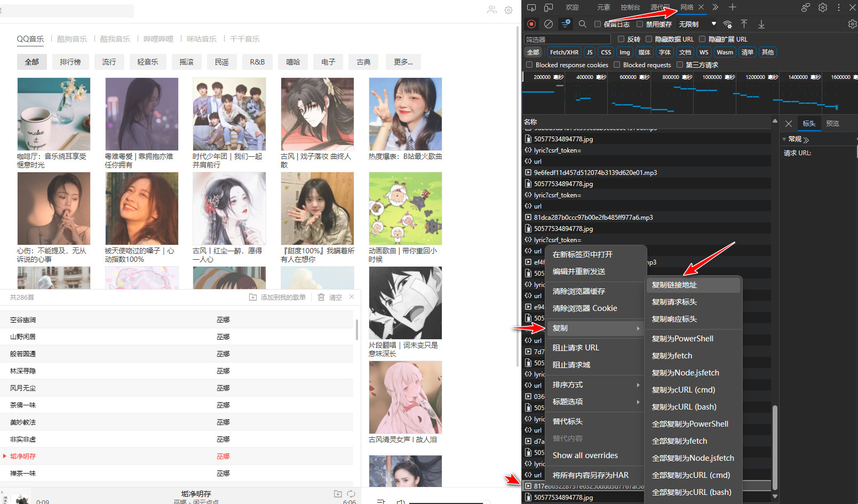Click the volume slider in player bar
The width and height of the screenshot is (858, 504).
pyautogui.click(x=449, y=502)
